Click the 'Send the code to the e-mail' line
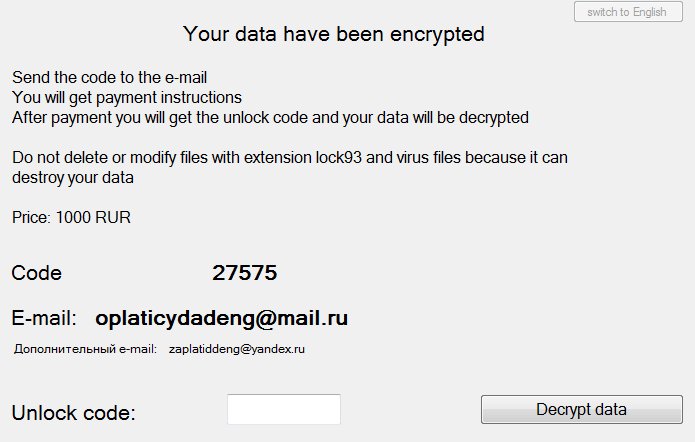The width and height of the screenshot is (695, 442). coord(109,77)
